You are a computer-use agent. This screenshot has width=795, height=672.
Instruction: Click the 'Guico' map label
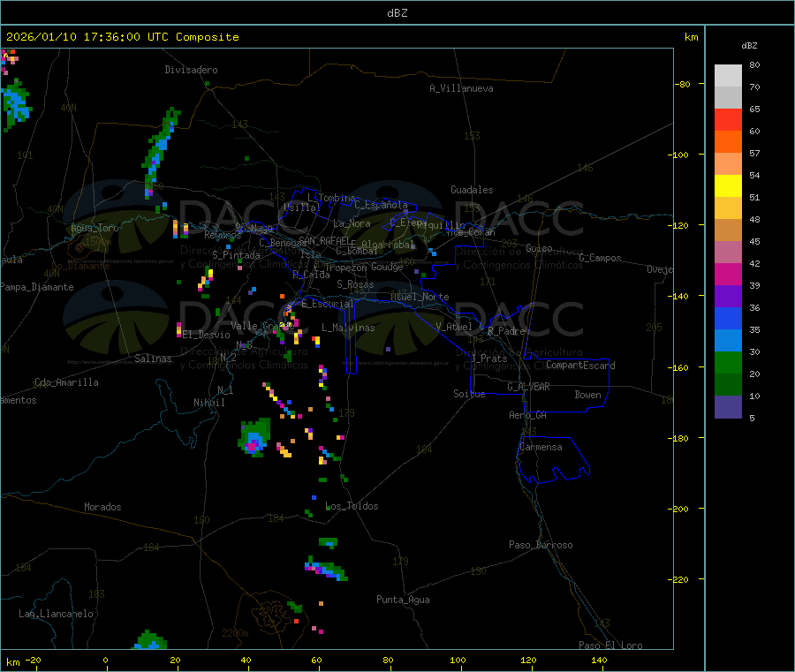click(x=539, y=248)
